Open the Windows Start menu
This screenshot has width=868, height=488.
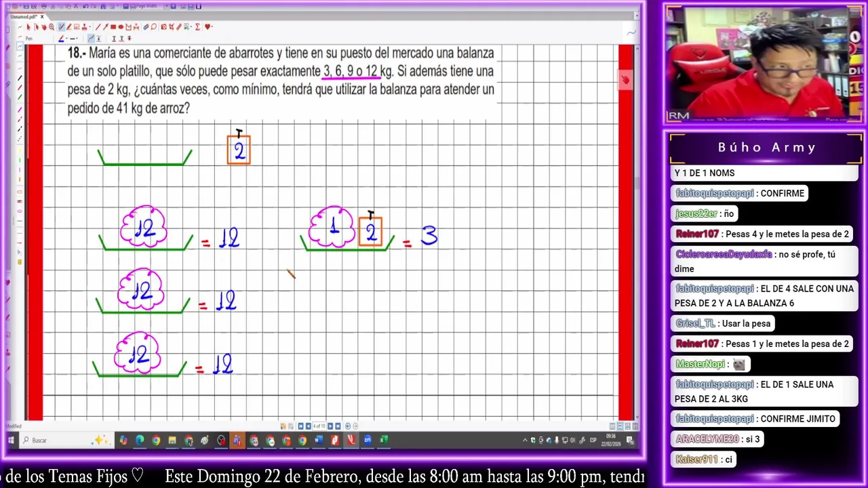pos(11,441)
